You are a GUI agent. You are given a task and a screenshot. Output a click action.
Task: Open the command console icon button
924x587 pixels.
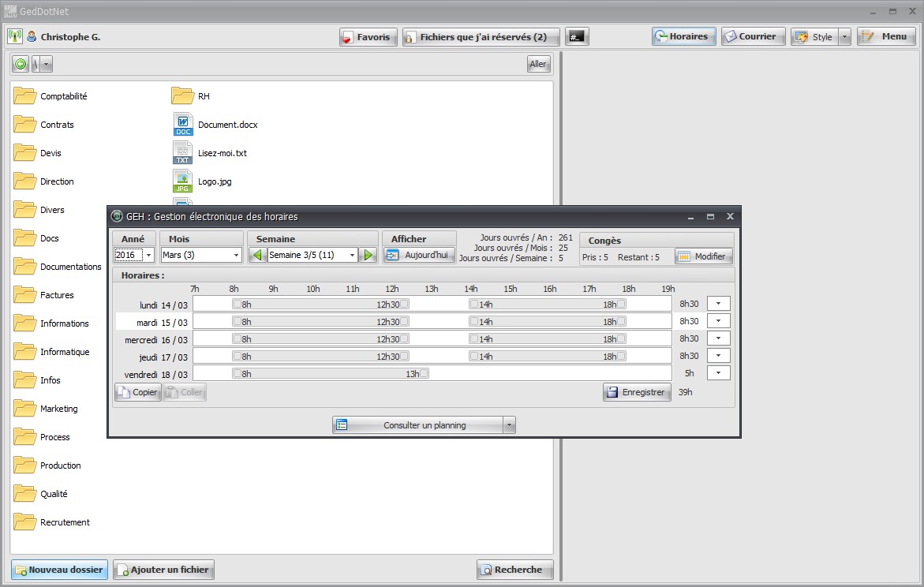[576, 36]
